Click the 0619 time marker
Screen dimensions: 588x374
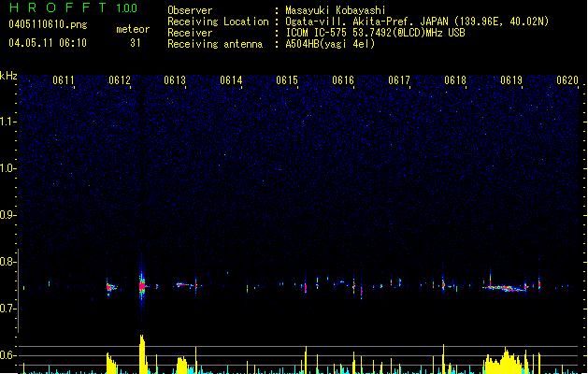511,80
